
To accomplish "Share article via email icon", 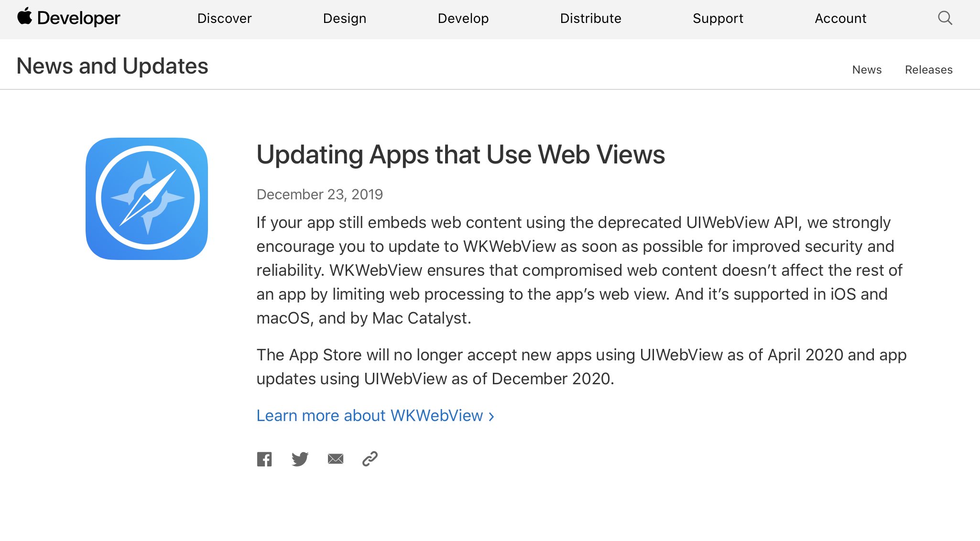I will click(336, 459).
